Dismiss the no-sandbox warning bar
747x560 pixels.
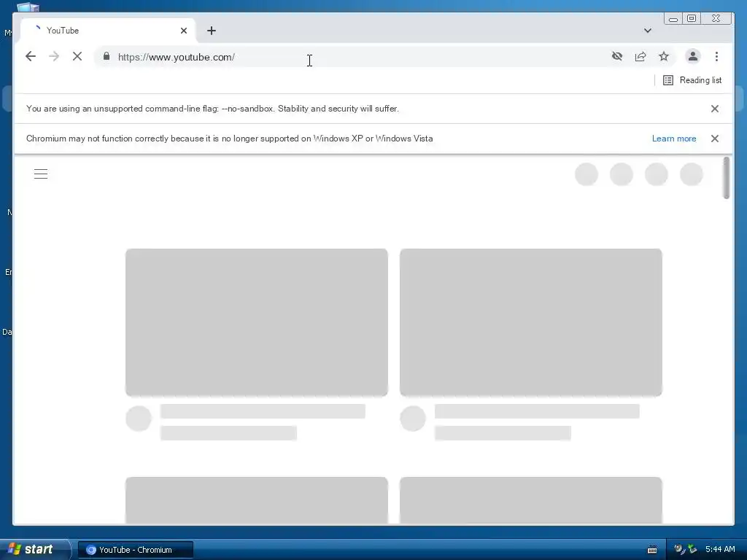pyautogui.click(x=715, y=109)
